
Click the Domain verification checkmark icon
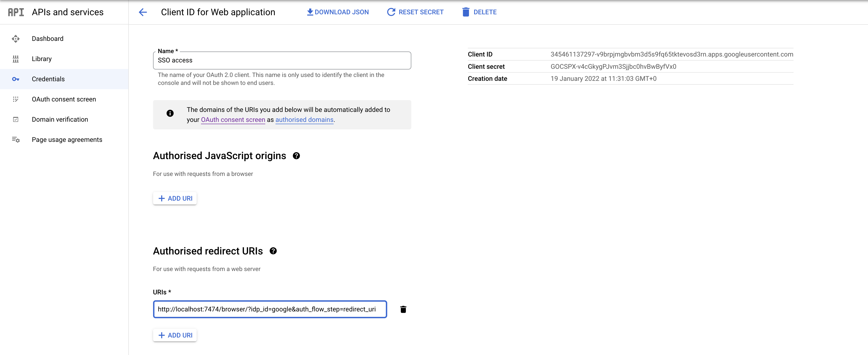pyautogui.click(x=16, y=119)
